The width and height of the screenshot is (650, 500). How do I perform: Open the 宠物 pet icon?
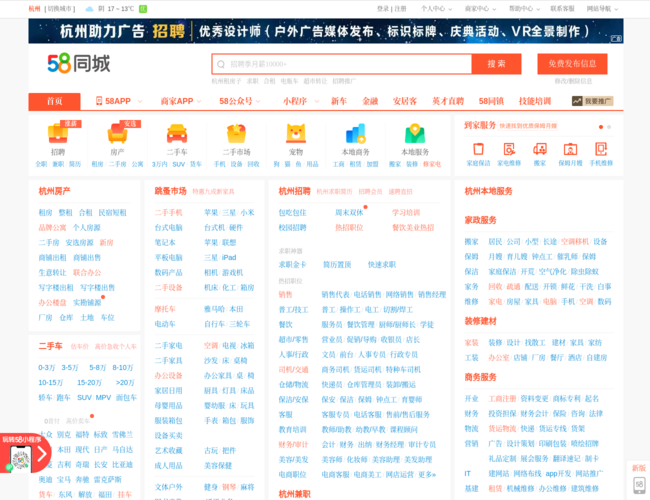pos(296,133)
